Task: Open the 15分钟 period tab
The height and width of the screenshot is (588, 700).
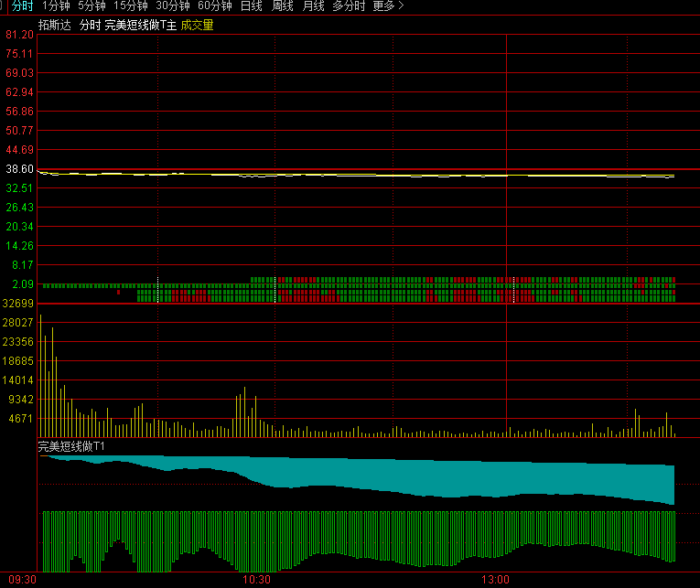Action: pos(130,6)
